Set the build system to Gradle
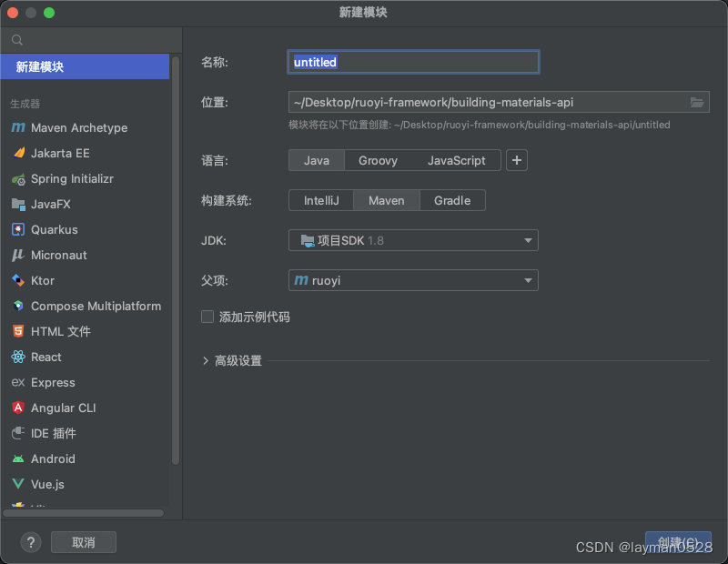Screen dimensions: 728x564 [x=452, y=200]
